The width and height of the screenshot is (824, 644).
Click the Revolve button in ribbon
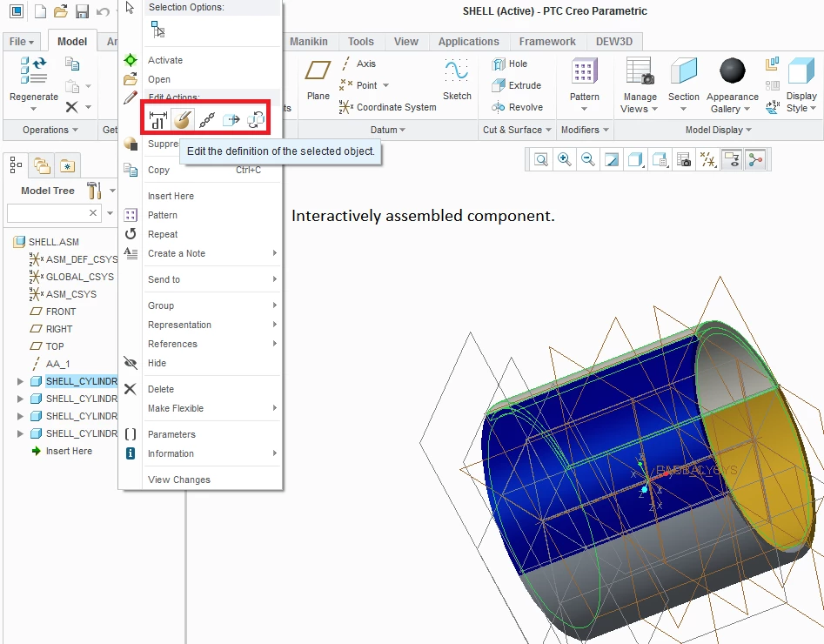pyautogui.click(x=517, y=107)
